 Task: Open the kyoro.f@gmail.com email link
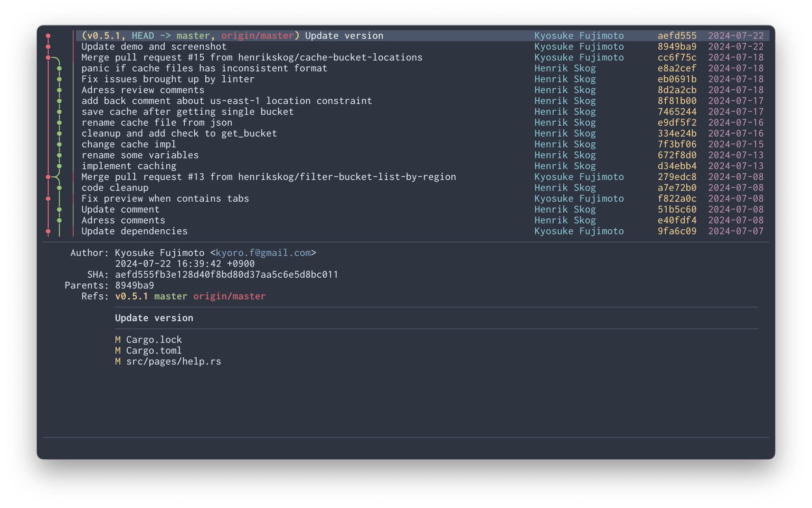tap(263, 253)
